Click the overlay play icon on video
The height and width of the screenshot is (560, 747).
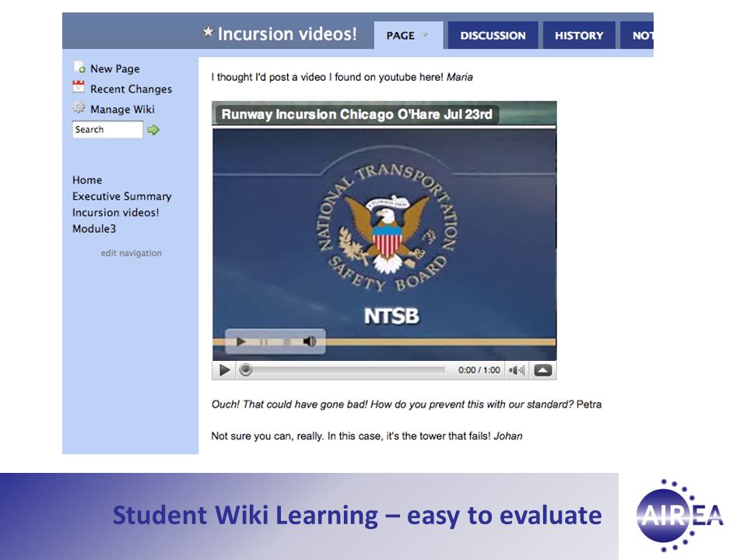coord(241,341)
